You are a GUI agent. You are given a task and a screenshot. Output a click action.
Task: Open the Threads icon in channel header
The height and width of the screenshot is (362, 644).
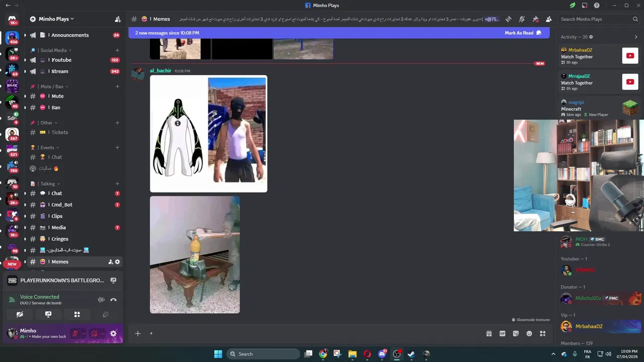pyautogui.click(x=509, y=19)
